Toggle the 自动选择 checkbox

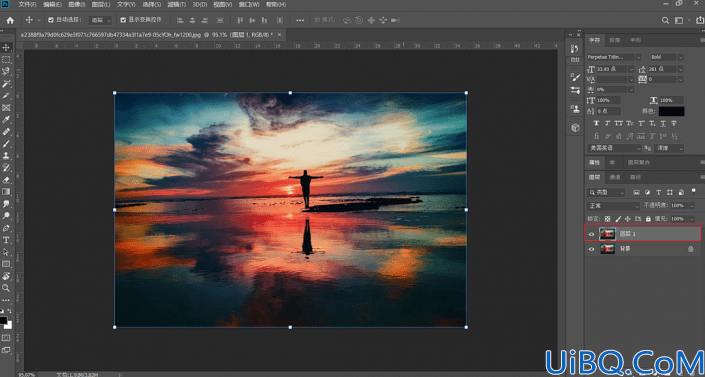click(x=51, y=20)
